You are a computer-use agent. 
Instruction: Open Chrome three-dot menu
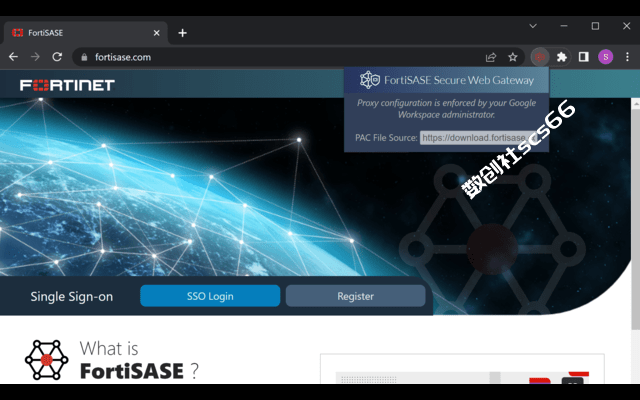click(627, 57)
